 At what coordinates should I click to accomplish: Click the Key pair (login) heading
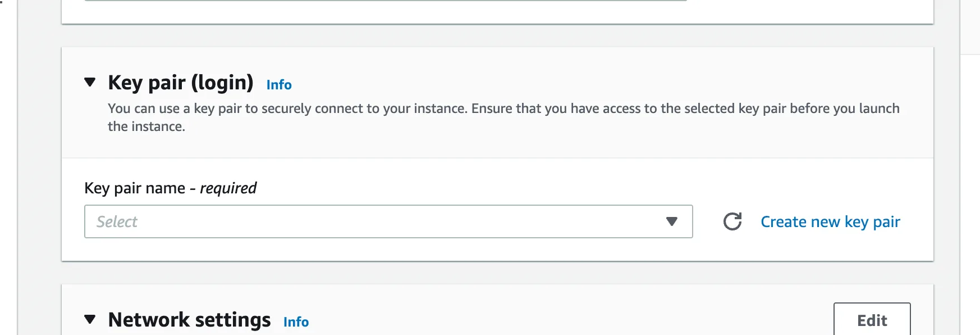181,83
